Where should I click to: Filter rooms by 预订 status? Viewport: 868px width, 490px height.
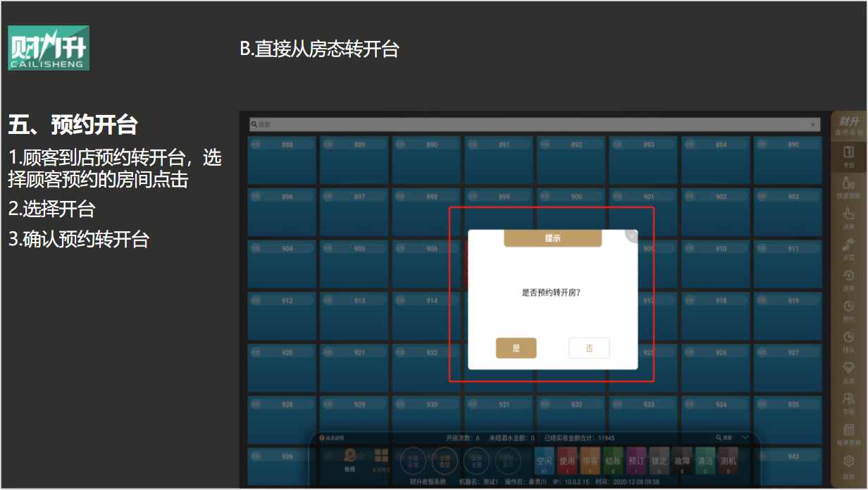click(636, 461)
